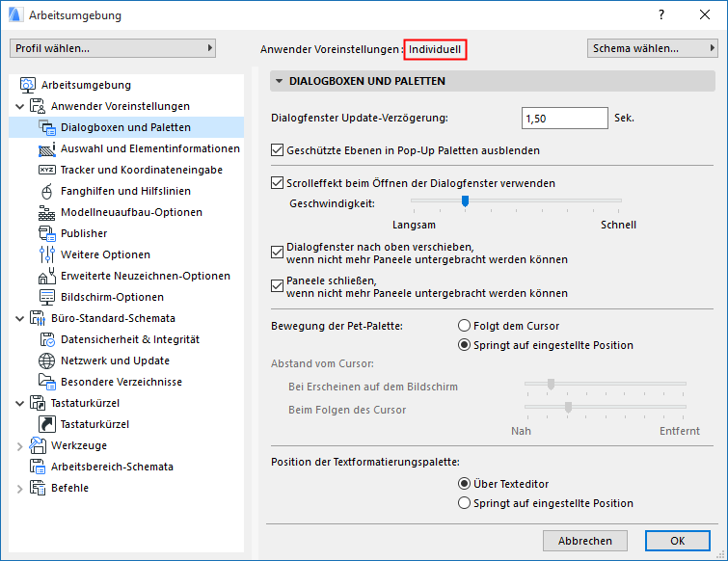Disable Geschützte Ebenen in Pop-Up Paletten ausblenden
Viewport: 728px width, 561px height.
click(279, 150)
